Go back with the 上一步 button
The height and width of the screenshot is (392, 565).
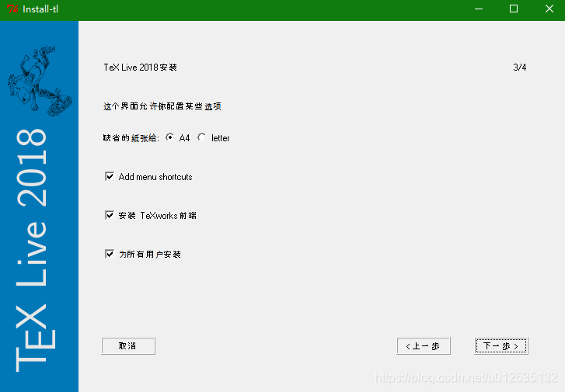[x=424, y=346]
